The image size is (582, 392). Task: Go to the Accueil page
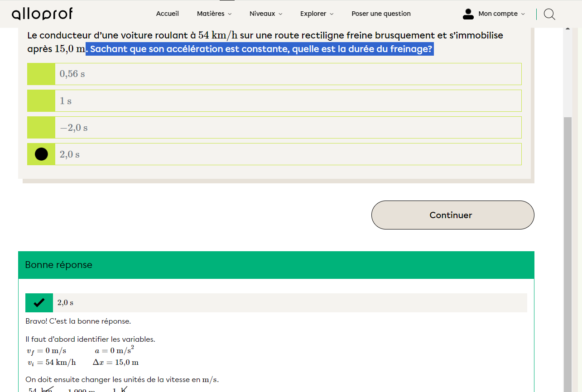(168, 14)
